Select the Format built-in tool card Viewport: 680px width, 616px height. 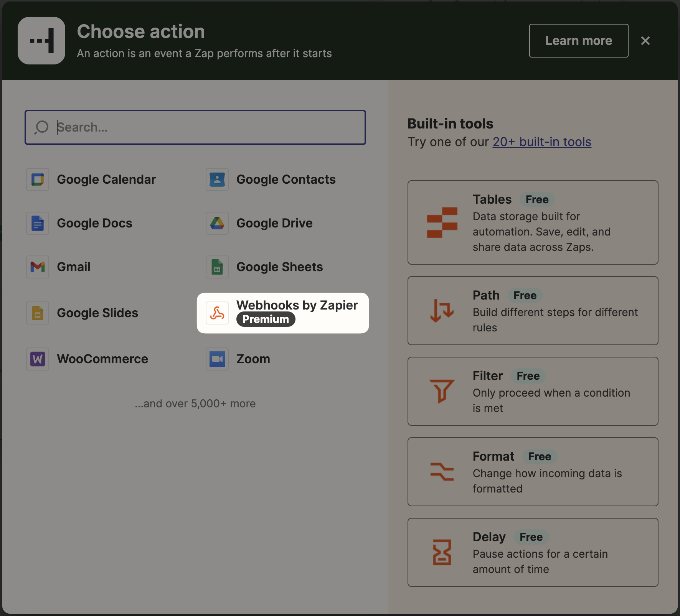point(533,472)
